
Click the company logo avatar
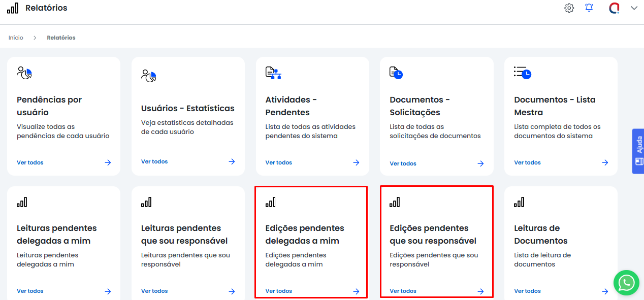[614, 8]
